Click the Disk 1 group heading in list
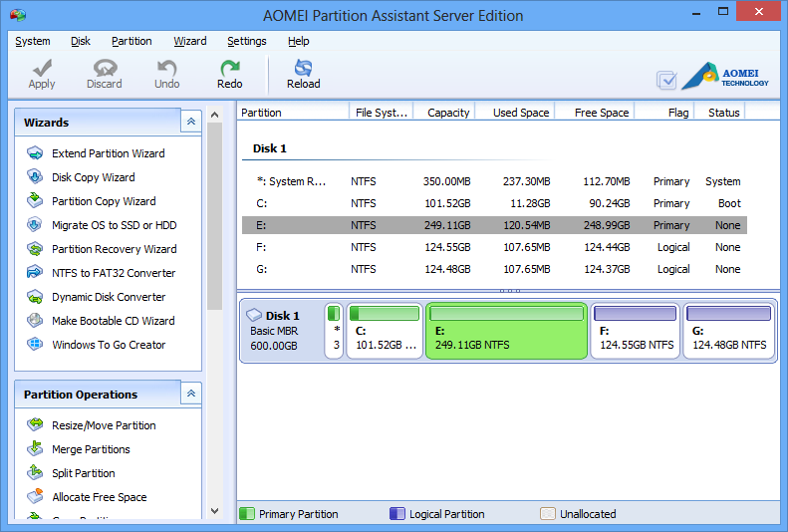 pos(269,148)
